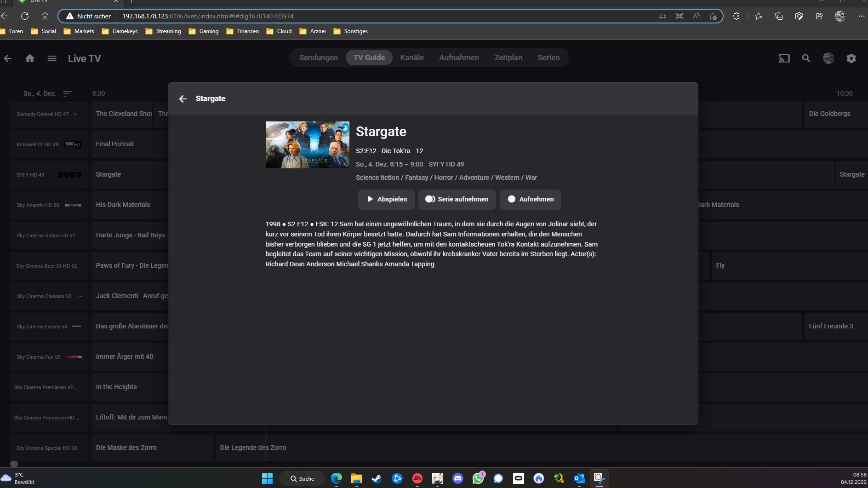Open the Markets bookmarks folder
Viewport: 868px width, 488px height.
coord(79,31)
